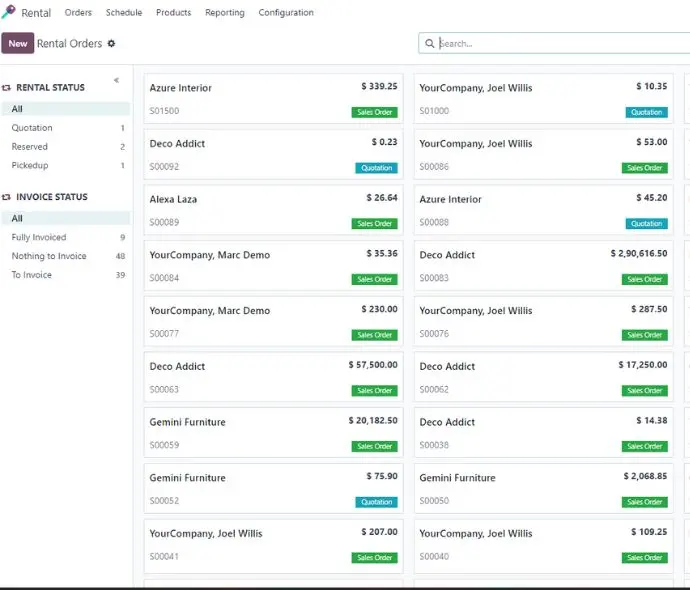This screenshot has height=590, width=690.
Task: Click the Rental app title
Action: [36, 13]
